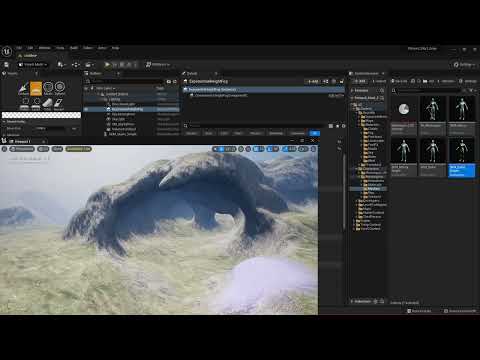Screen dimensions: 480x360
Task: Toggle visibility eye for ExponentialHeightFog row
Action: pos(86,109)
